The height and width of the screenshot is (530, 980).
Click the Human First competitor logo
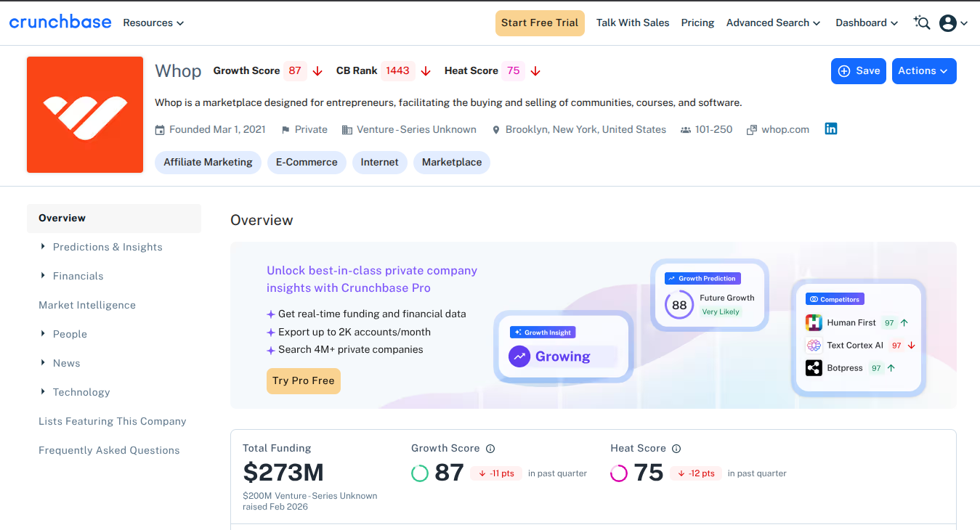(814, 322)
